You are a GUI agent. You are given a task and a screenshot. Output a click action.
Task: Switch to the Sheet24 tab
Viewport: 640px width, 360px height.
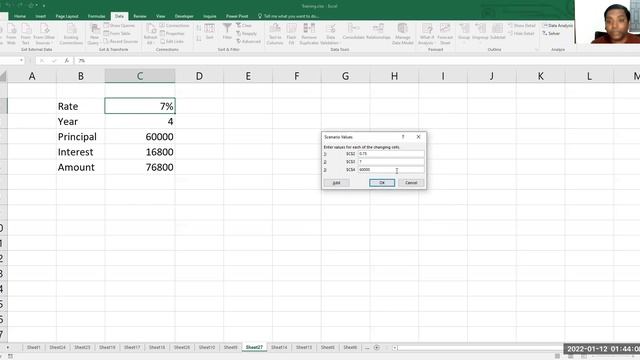pyautogui.click(x=57, y=347)
